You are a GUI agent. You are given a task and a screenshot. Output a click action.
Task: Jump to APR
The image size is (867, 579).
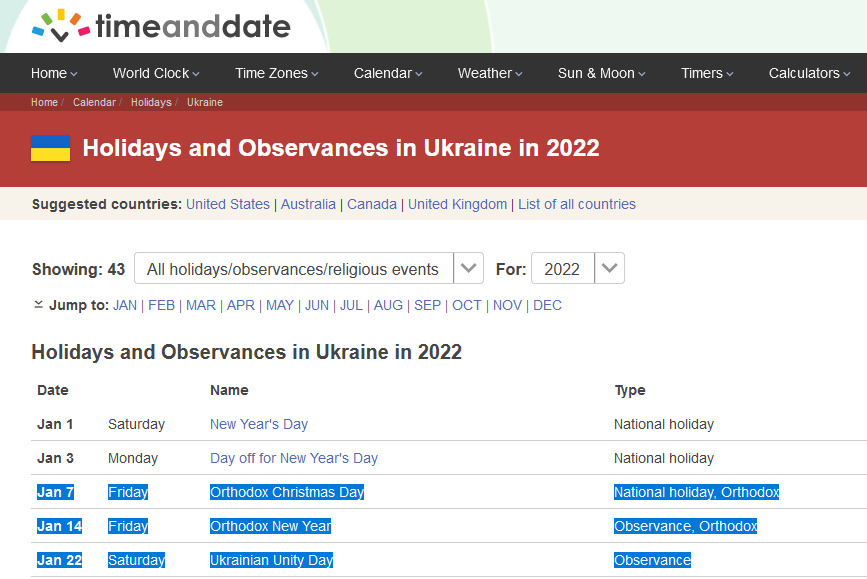[241, 305]
